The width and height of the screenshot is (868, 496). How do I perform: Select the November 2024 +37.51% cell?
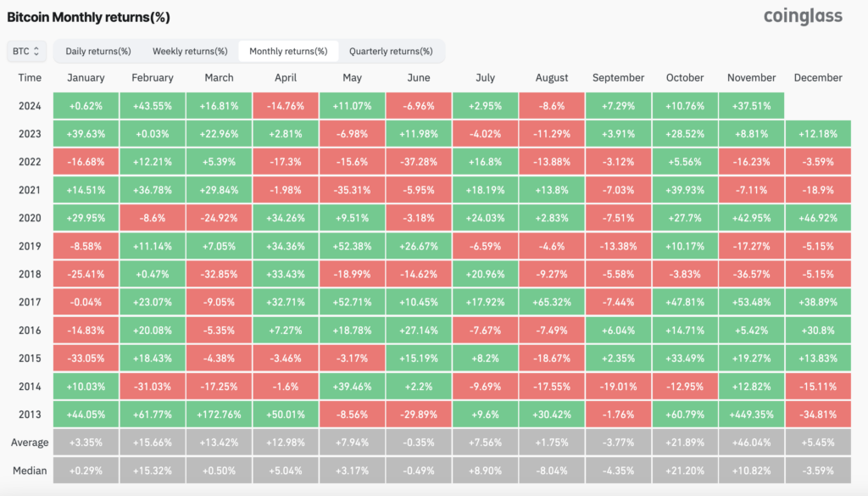coord(751,106)
